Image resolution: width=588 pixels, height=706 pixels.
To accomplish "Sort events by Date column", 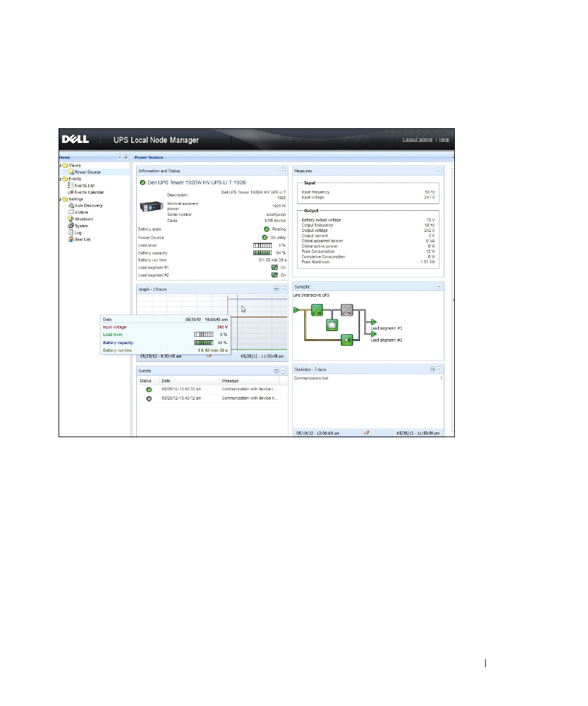I will coord(189,381).
